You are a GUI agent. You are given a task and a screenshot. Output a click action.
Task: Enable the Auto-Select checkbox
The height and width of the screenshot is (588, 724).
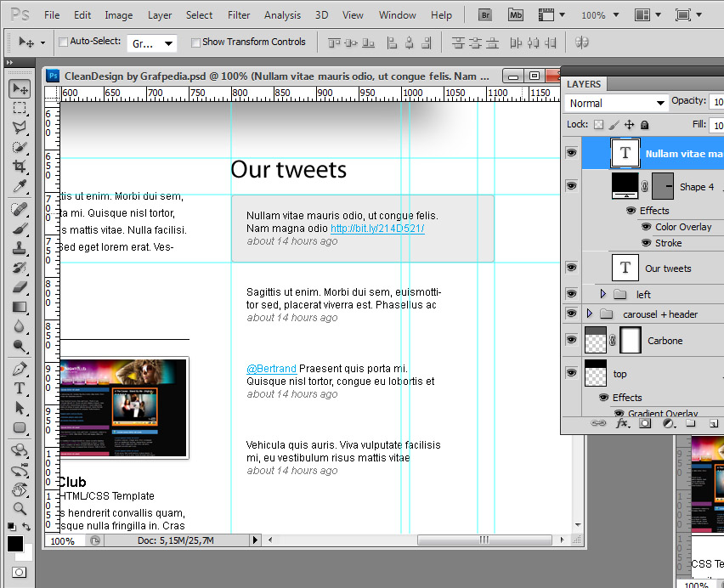click(x=63, y=42)
